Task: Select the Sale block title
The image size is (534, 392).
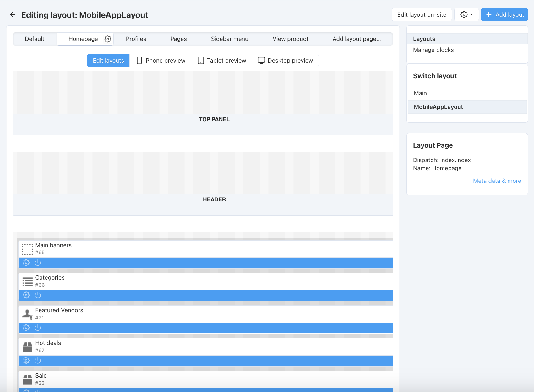Action: click(41, 376)
